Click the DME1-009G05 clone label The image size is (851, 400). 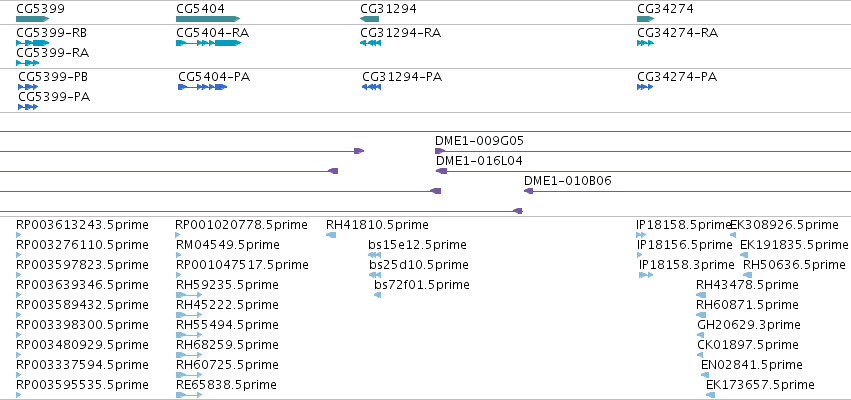[x=479, y=141]
